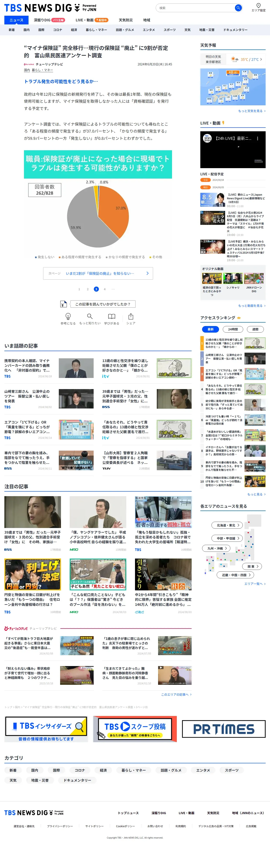Click the ドキュメンタリー category pill

77,780
